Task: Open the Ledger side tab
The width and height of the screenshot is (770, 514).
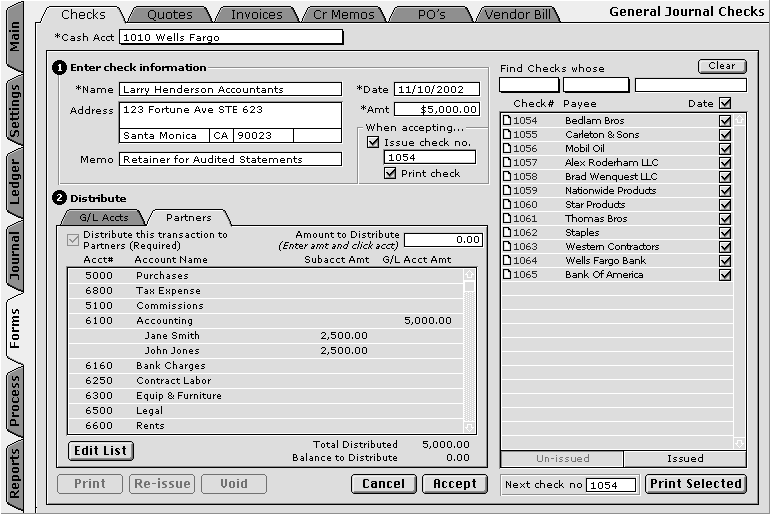Action: click(15, 182)
